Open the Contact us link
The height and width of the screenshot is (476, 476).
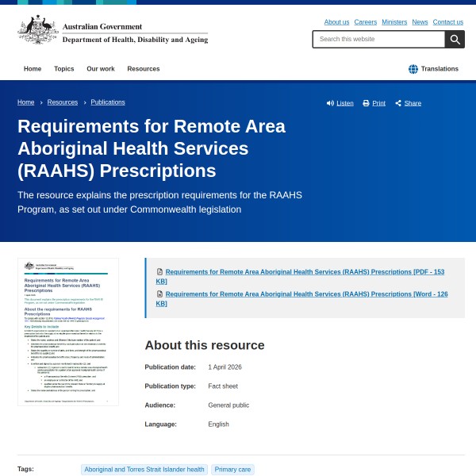[x=447, y=22]
